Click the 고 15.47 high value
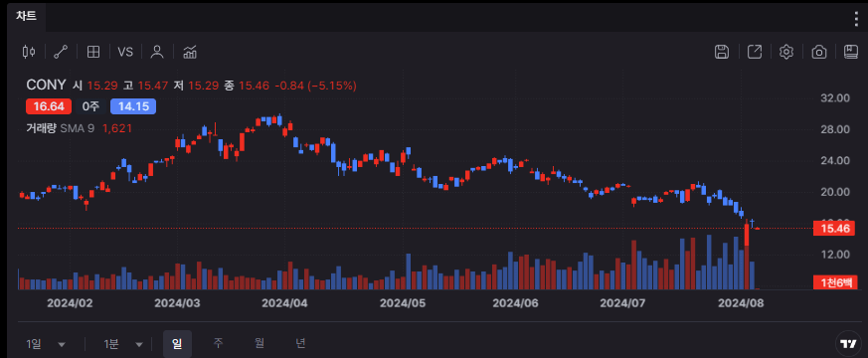868x358 pixels. click(145, 86)
